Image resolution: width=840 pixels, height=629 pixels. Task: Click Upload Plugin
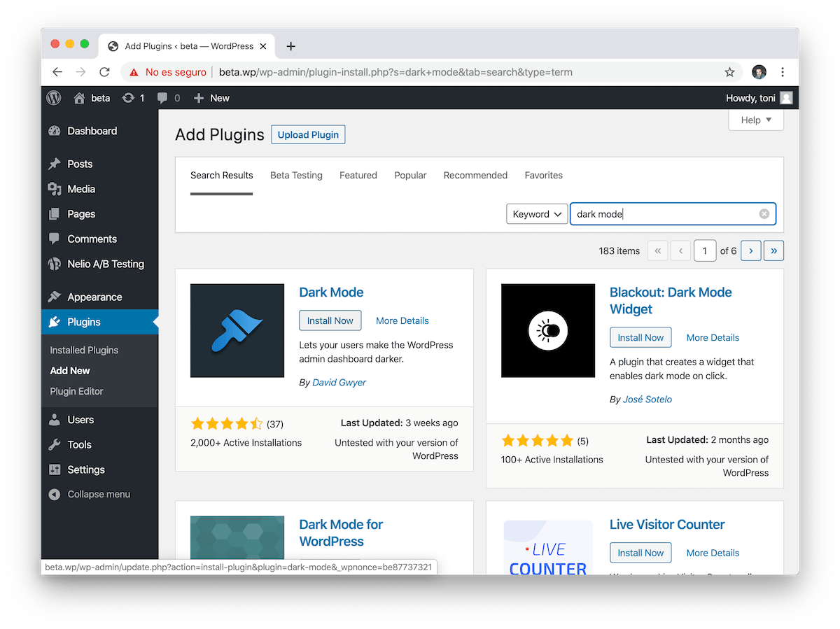pos(308,134)
